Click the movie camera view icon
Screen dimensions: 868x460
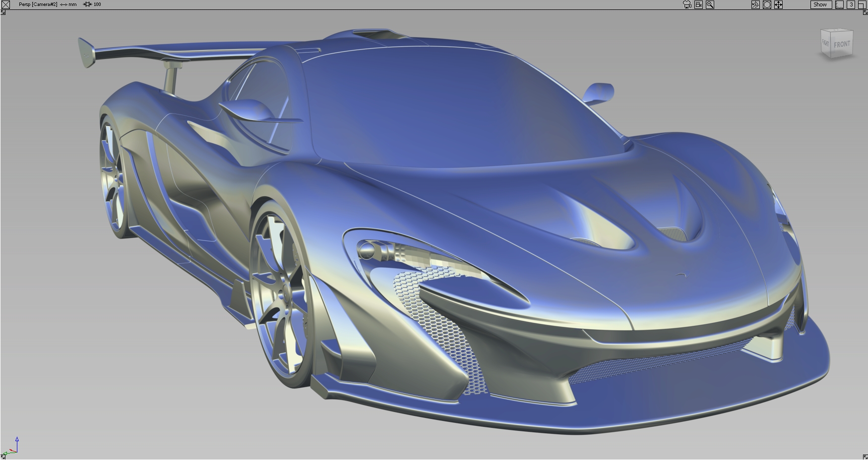click(x=686, y=4)
